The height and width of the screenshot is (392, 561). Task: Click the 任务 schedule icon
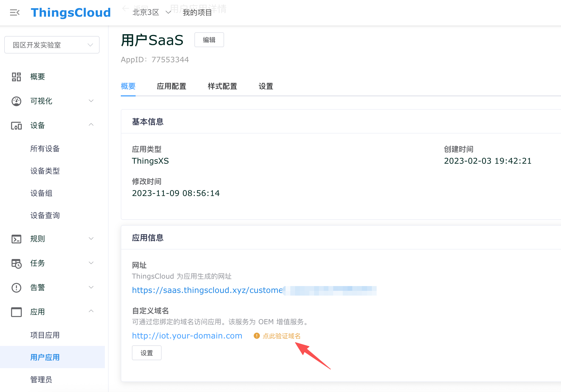click(x=16, y=263)
